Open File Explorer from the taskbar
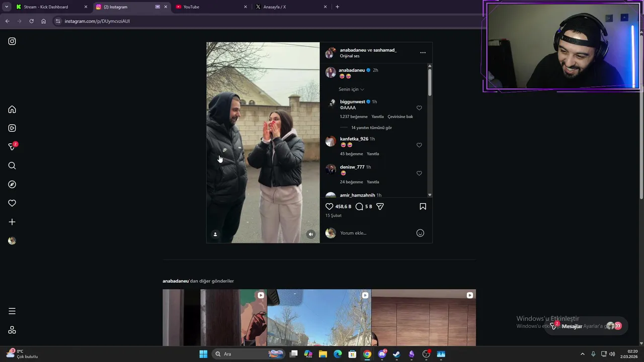Viewport: 644px width, 362px height. (x=323, y=354)
